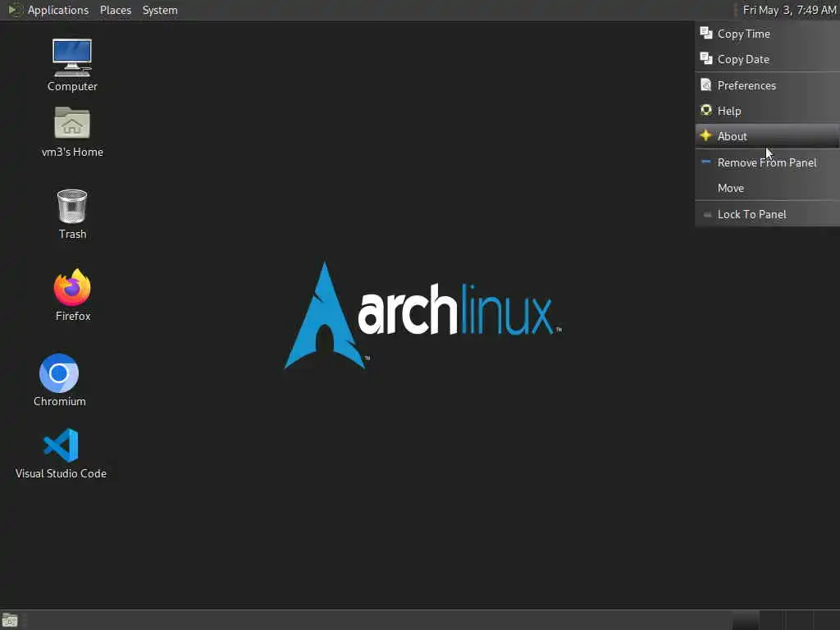Open clock Preferences from the context menu
840x630 pixels.
pyautogui.click(x=767, y=85)
